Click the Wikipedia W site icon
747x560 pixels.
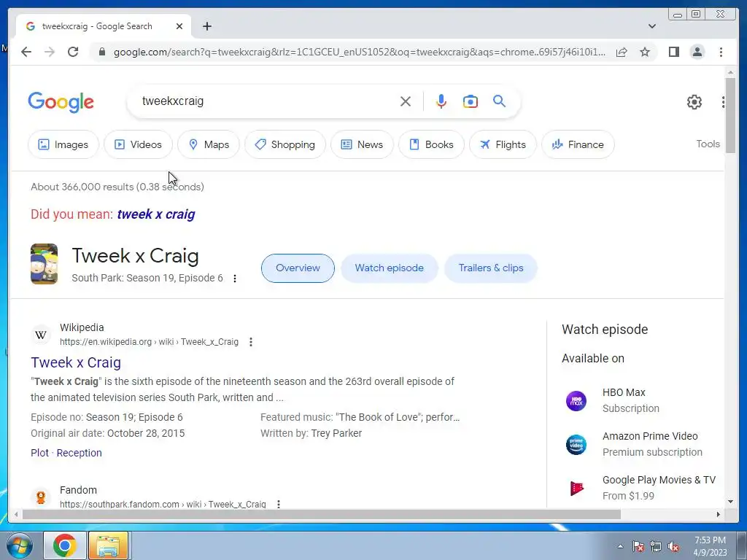[41, 335]
